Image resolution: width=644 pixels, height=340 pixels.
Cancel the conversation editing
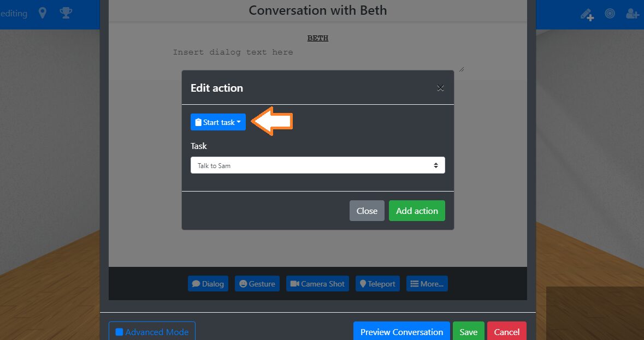tap(506, 332)
